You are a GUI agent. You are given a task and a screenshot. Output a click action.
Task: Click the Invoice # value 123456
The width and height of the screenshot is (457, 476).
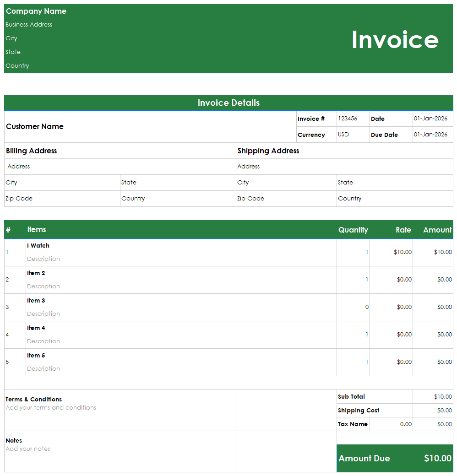point(346,119)
